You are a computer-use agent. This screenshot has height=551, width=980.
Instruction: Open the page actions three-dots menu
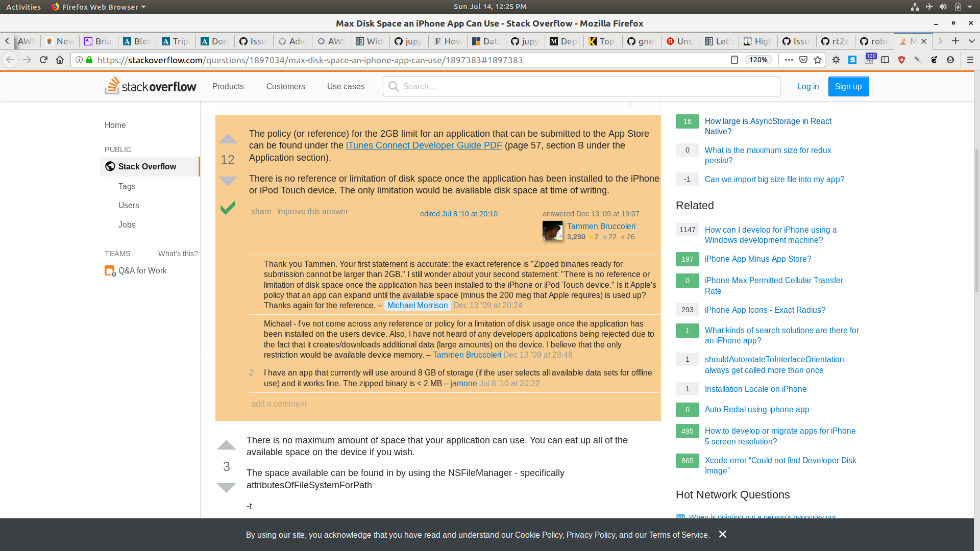point(789,60)
